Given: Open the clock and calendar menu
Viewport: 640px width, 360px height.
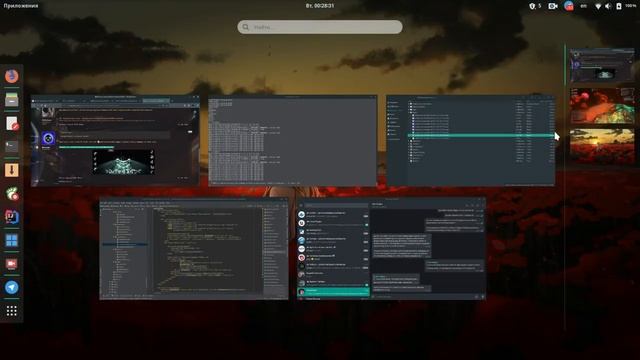Looking at the screenshot, I should pyautogui.click(x=320, y=6).
